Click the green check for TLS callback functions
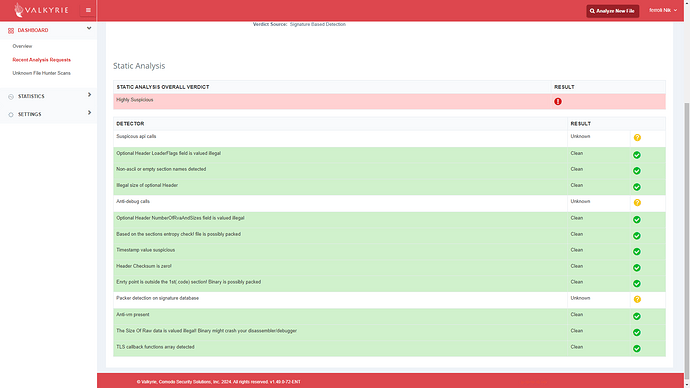This screenshot has height=388, width=690. 636,348
